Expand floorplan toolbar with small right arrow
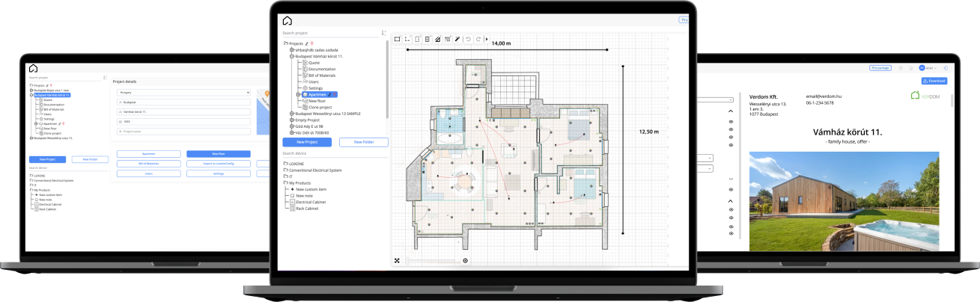980x302 pixels. pos(487,39)
